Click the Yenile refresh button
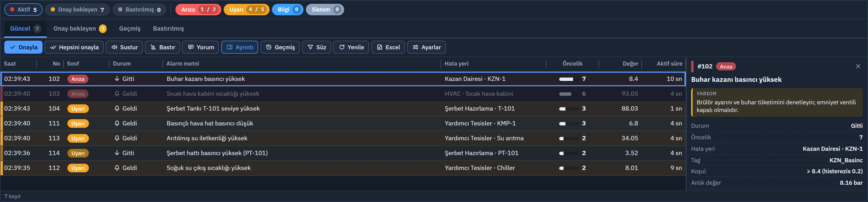868x202 pixels. pos(351,47)
